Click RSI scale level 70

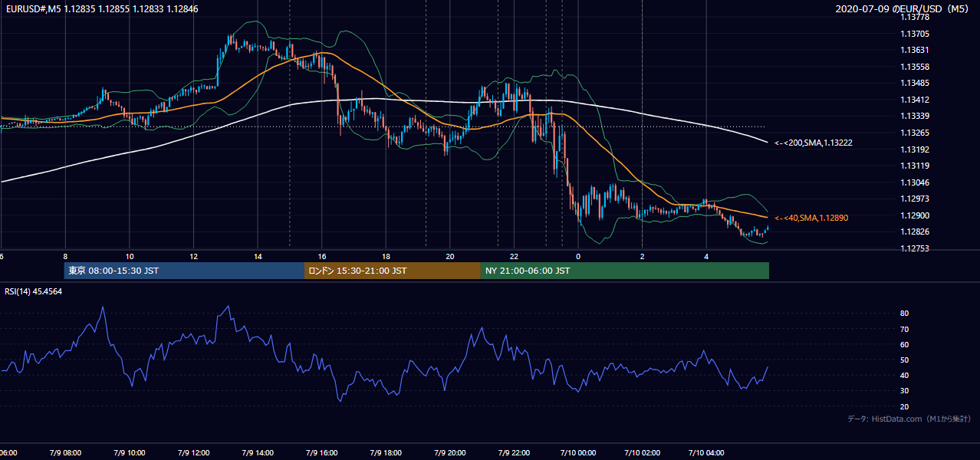[905, 329]
